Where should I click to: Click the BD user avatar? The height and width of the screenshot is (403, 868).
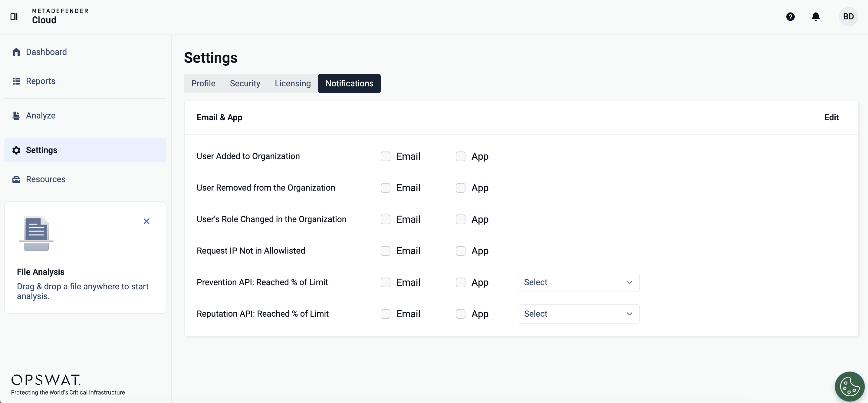pyautogui.click(x=848, y=17)
